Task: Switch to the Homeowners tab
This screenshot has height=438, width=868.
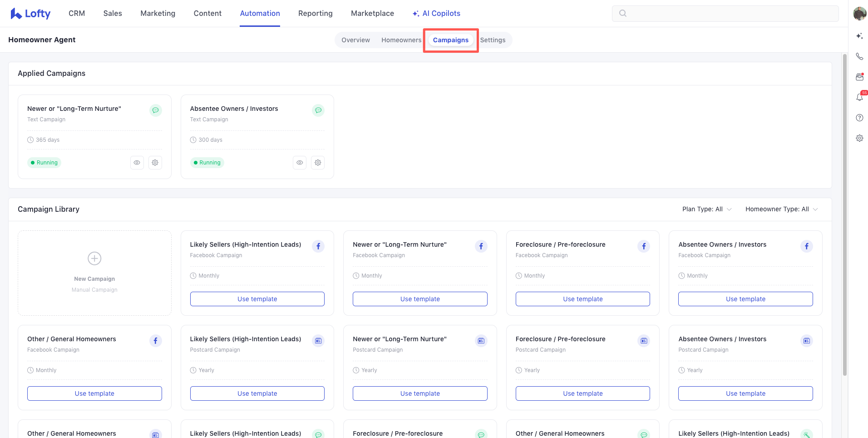Action: pyautogui.click(x=401, y=40)
